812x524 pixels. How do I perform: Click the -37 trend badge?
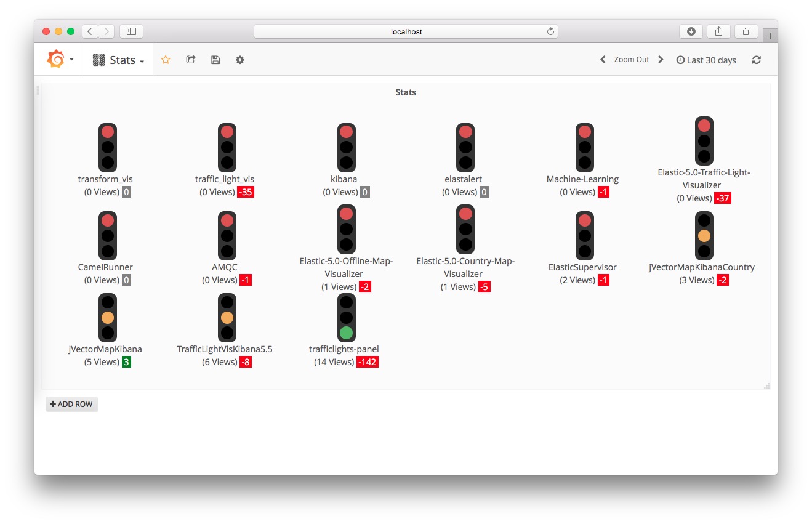723,198
